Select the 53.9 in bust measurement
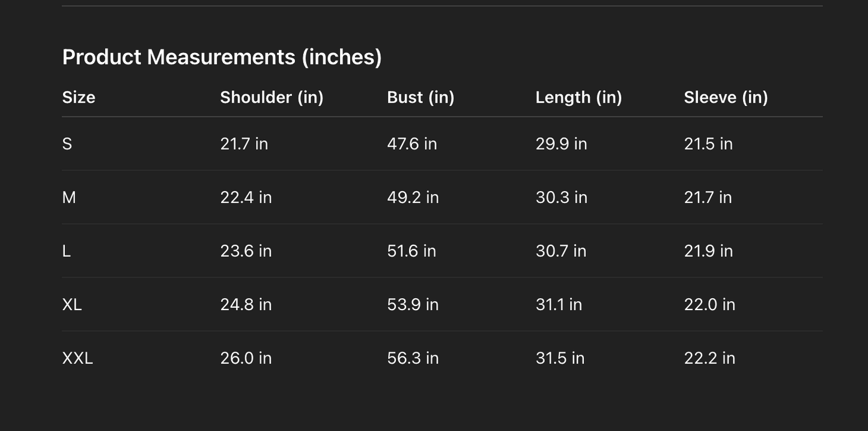The height and width of the screenshot is (431, 868). pos(413,305)
